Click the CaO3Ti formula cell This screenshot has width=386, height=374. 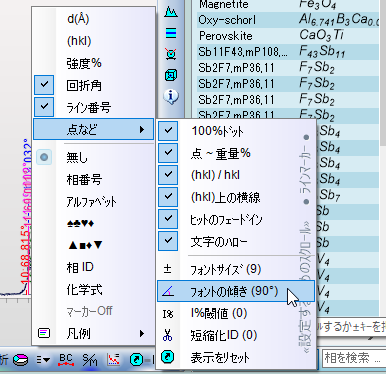coord(321,35)
